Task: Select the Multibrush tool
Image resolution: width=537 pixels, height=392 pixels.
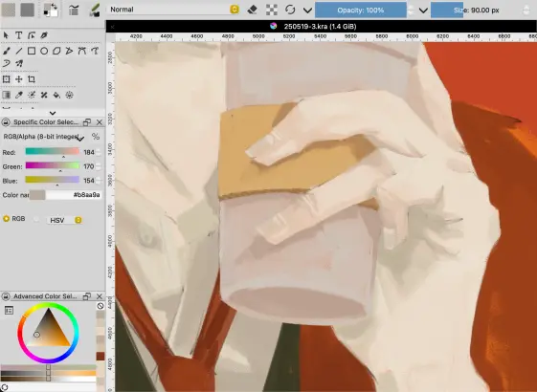Action: coord(19,63)
